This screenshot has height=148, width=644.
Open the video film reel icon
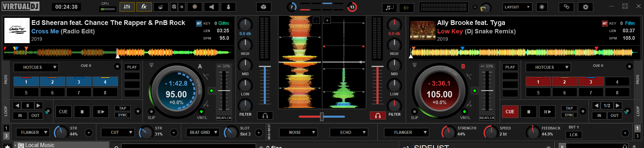coord(174,7)
